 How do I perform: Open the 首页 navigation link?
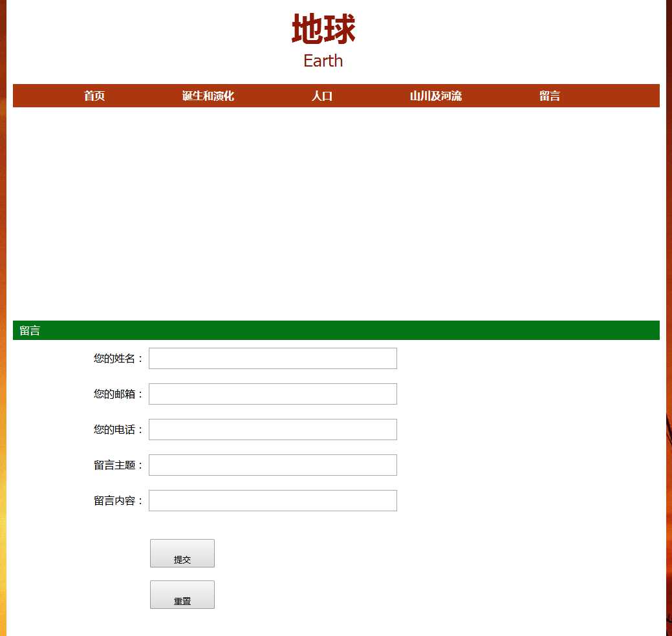pyautogui.click(x=94, y=96)
